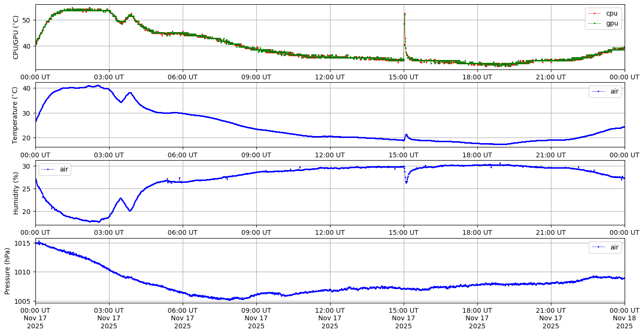This screenshot has width=644, height=334.
Task: Select the green gpu legend line marker
Action: pos(594,23)
